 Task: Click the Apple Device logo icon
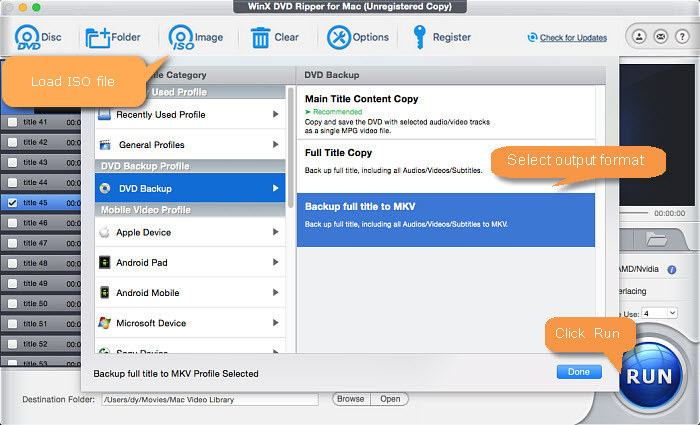point(104,232)
